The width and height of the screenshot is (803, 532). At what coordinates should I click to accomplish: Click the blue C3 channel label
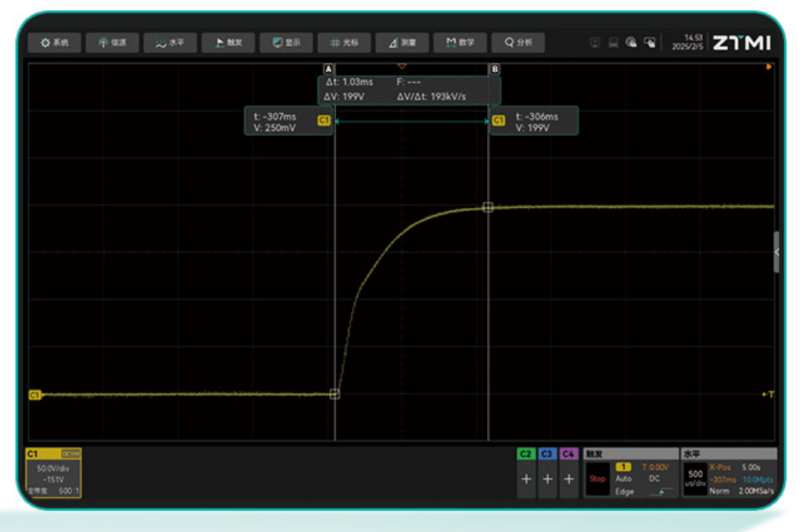547,454
